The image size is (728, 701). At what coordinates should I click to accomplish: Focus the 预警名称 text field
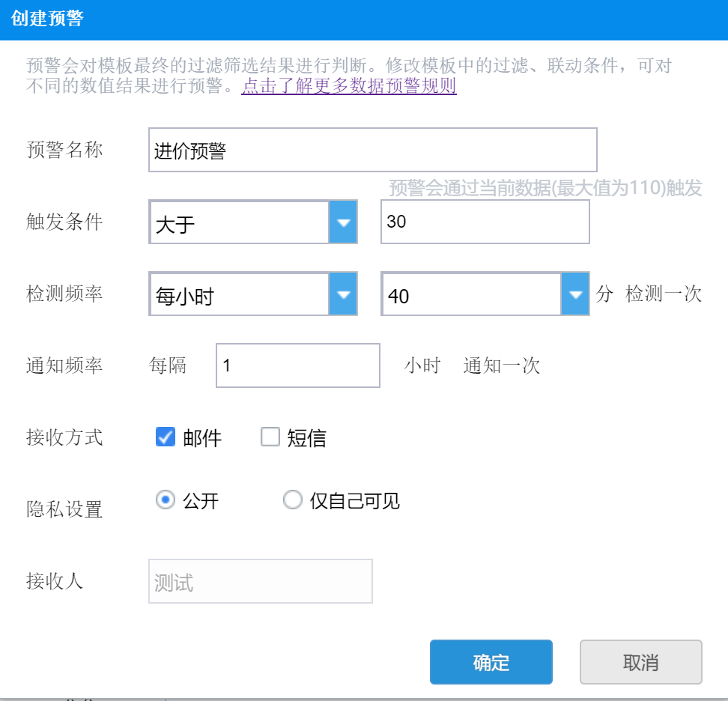pos(372,151)
